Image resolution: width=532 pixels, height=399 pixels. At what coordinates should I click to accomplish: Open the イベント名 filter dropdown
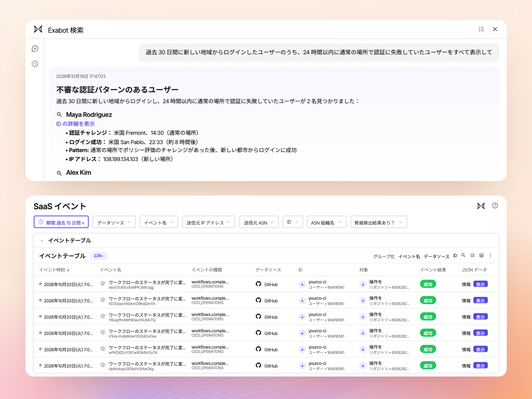pyautogui.click(x=159, y=222)
